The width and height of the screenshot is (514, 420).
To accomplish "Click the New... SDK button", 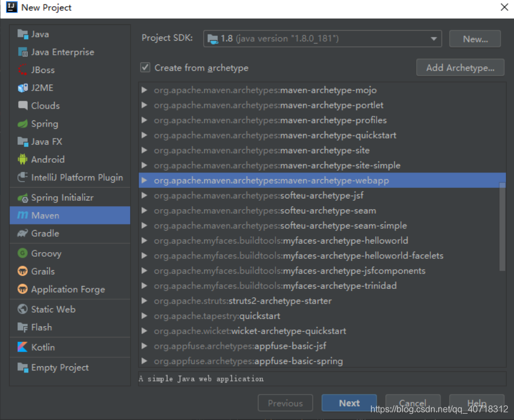I will 475,39.
